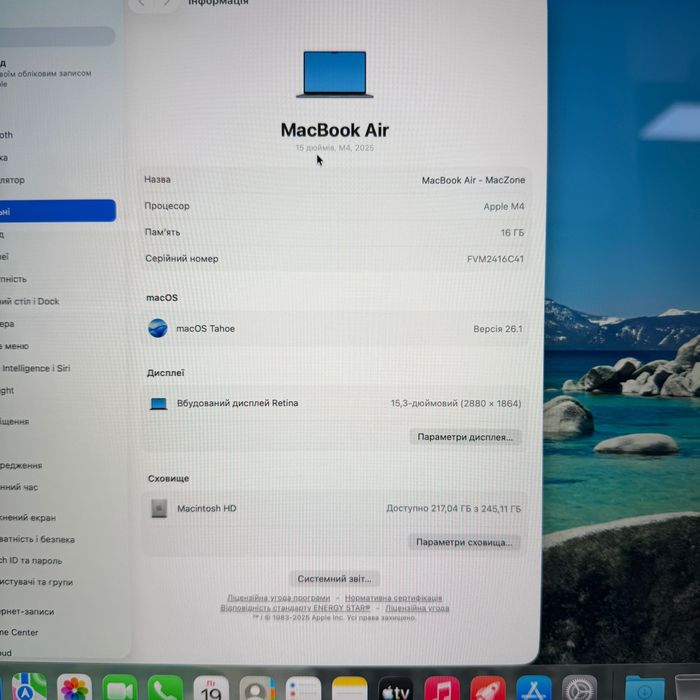
Task: Click the Macintosh HD label
Action: coord(207,508)
